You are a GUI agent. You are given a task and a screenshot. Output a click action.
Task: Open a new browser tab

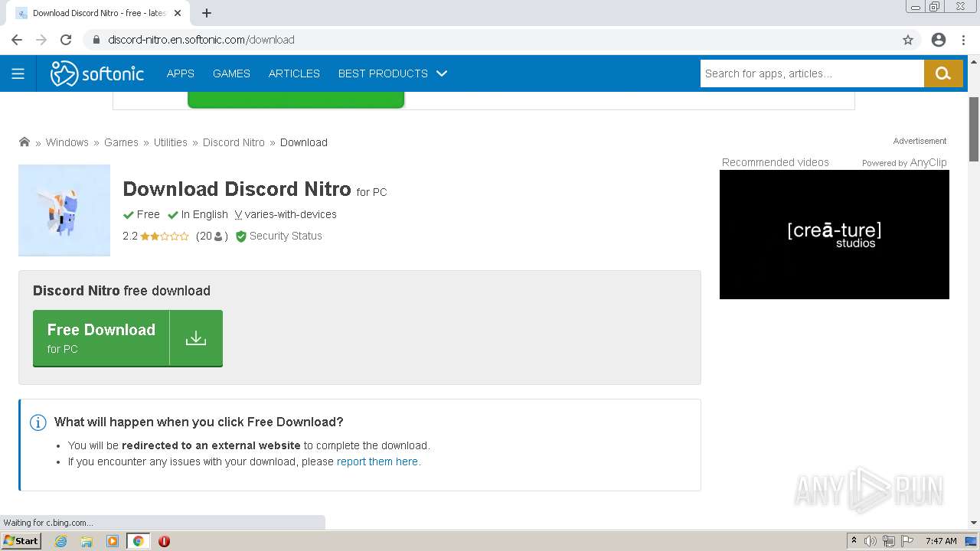[207, 13]
